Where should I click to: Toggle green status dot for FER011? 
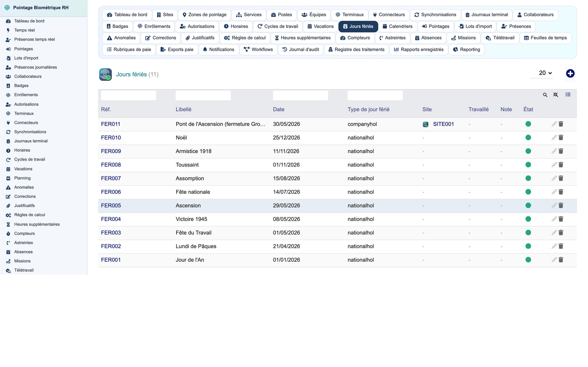(x=528, y=124)
